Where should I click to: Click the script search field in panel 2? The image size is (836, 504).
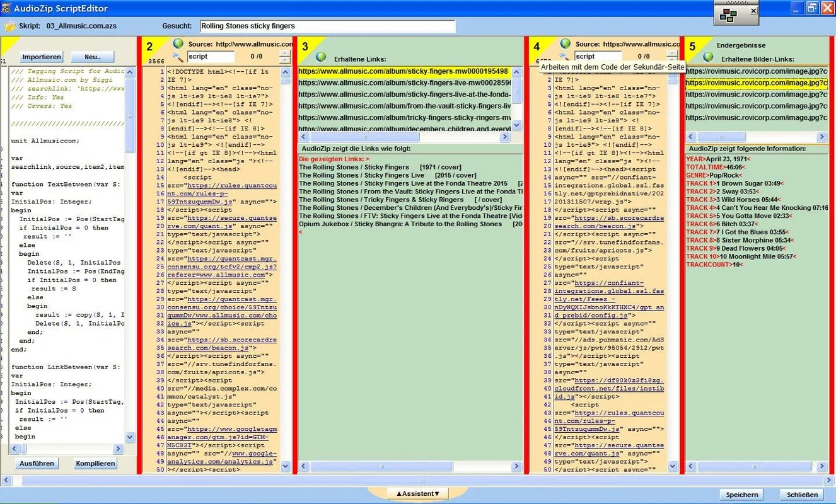point(210,57)
